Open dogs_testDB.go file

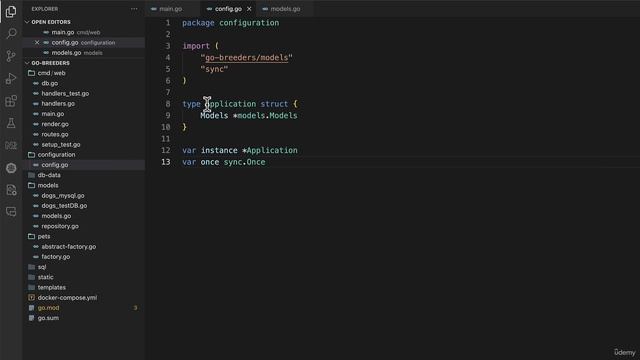pyautogui.click(x=64, y=206)
